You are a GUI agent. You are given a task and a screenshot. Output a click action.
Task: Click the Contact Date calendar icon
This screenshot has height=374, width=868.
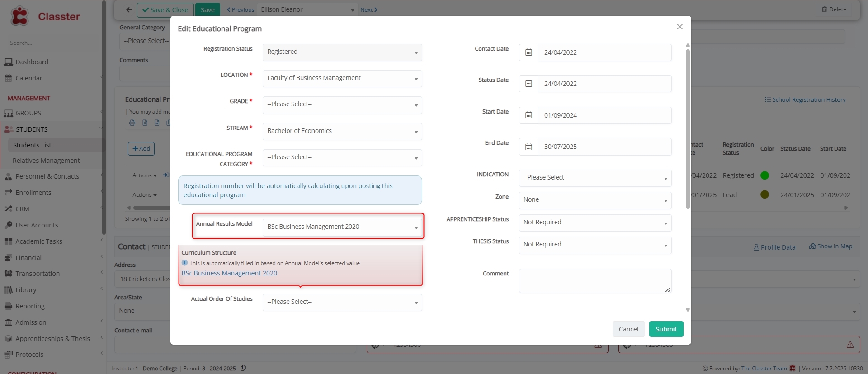pos(528,52)
